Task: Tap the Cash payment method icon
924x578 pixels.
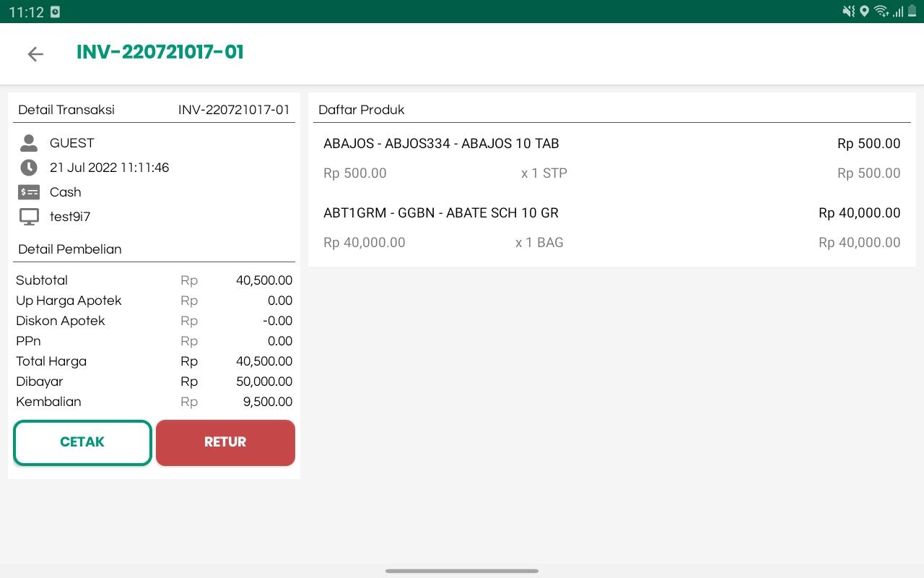Action: pos(29,192)
